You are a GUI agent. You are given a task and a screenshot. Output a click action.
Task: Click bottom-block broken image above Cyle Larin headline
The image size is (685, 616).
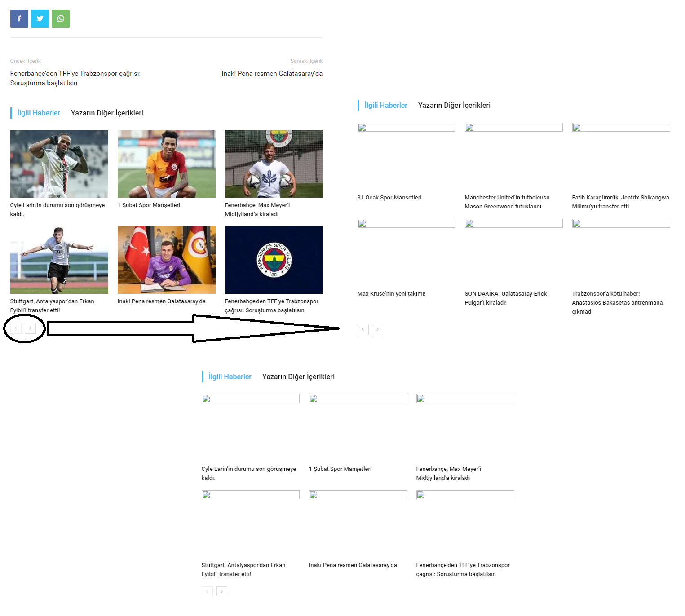tap(251, 399)
